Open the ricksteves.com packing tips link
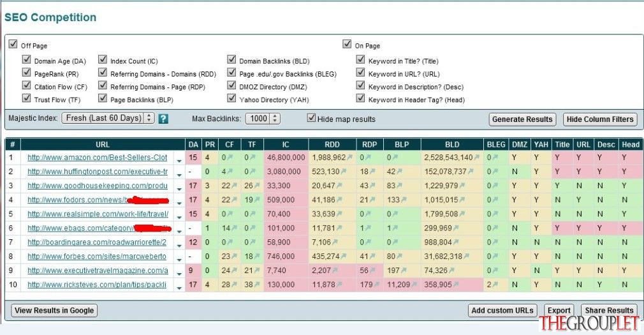The height and width of the screenshot is (335, 644). pos(97,285)
